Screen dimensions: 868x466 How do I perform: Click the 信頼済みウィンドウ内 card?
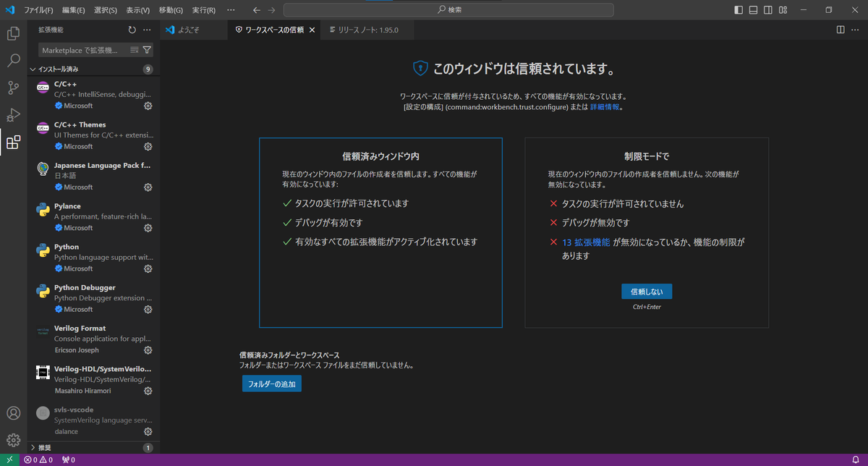pyautogui.click(x=380, y=233)
